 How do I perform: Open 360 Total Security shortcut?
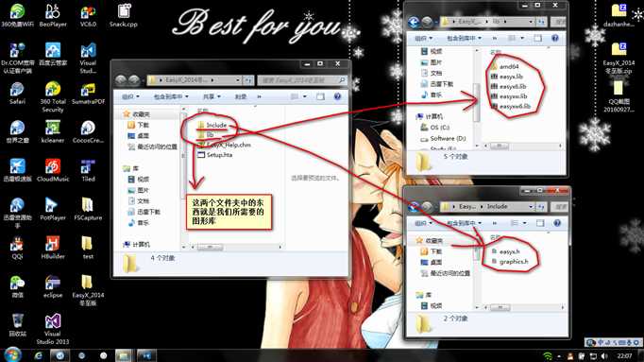tap(53, 97)
